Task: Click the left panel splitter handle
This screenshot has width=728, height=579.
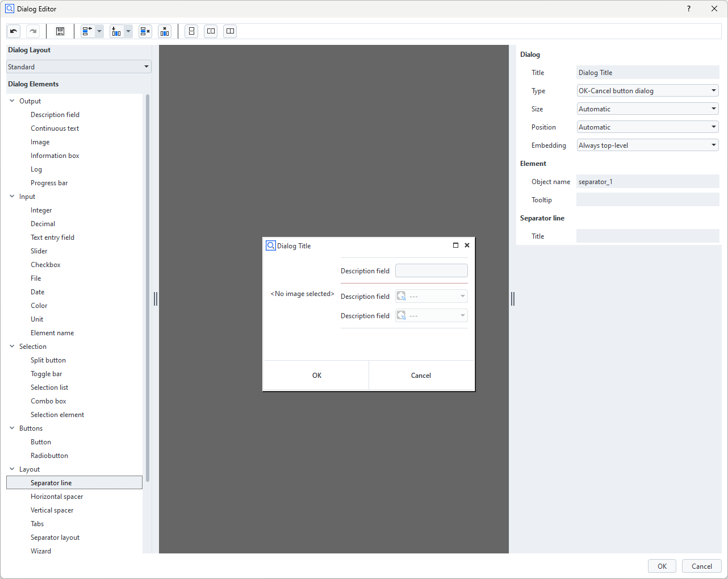Action: click(156, 298)
